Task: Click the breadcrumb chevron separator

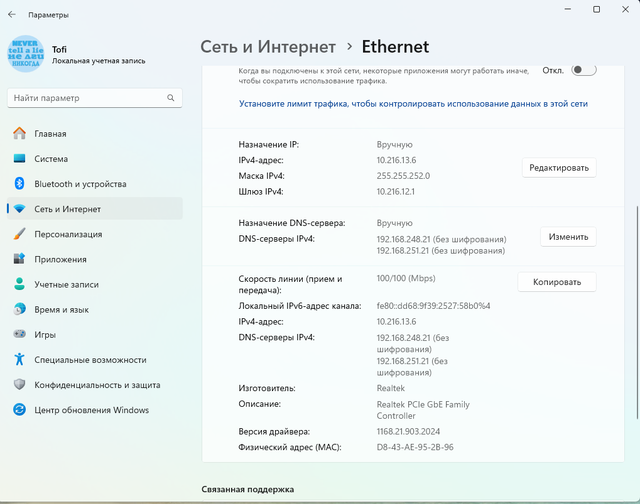Action: click(349, 47)
